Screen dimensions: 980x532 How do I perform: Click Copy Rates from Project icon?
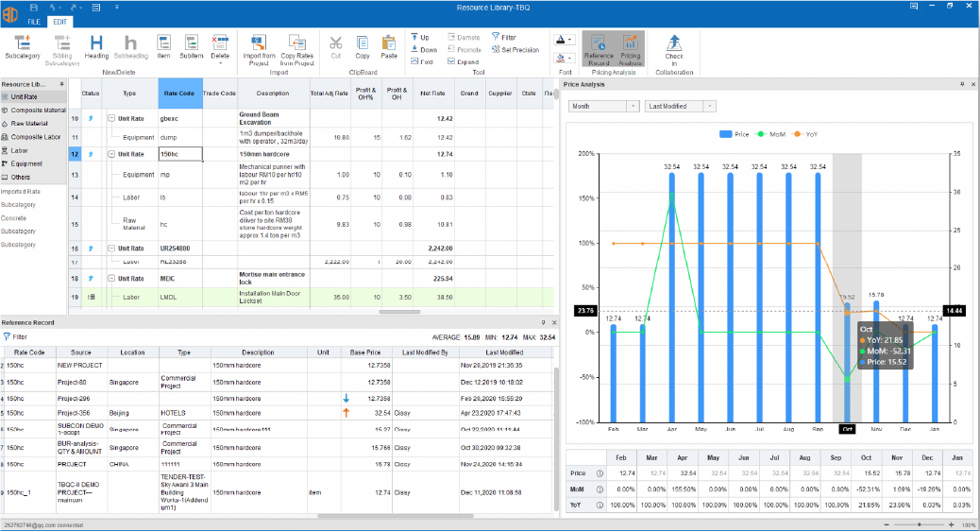tap(296, 43)
